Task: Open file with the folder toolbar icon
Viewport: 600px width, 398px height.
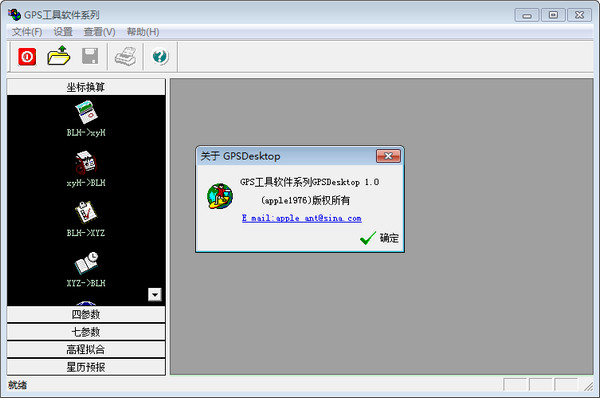Action: [x=59, y=56]
